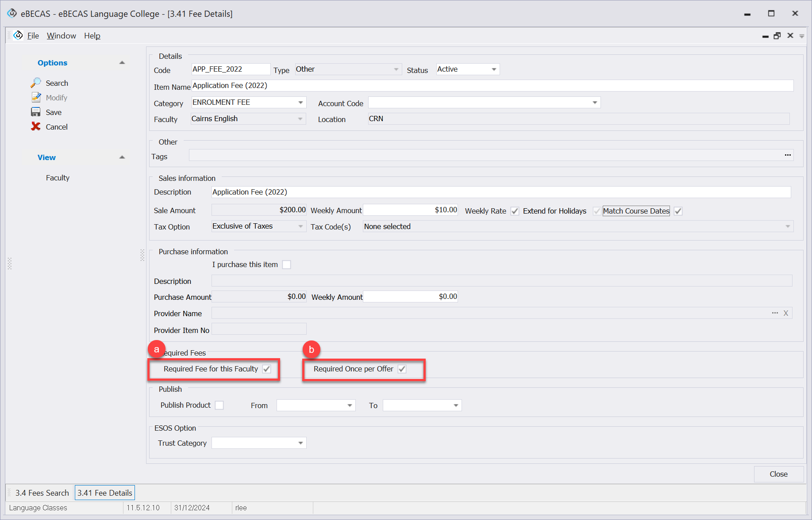Open the Trust Category dropdown
The image size is (812, 520).
point(300,443)
